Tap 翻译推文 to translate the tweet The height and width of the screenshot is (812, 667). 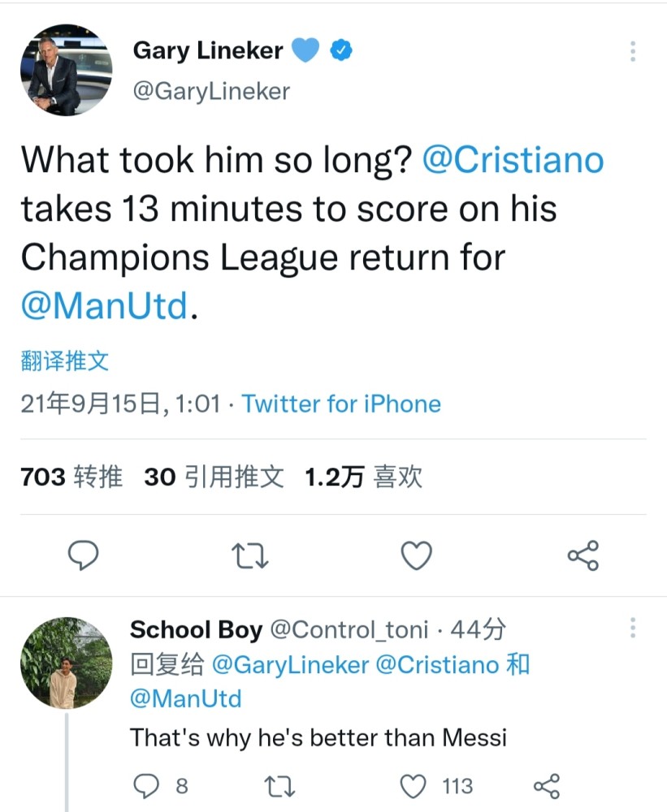point(64,361)
